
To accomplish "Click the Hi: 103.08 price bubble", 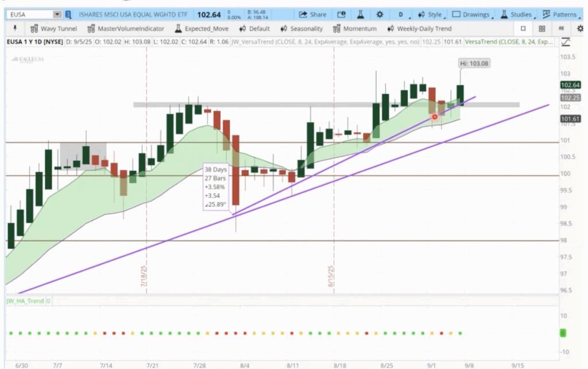I will click(x=474, y=63).
